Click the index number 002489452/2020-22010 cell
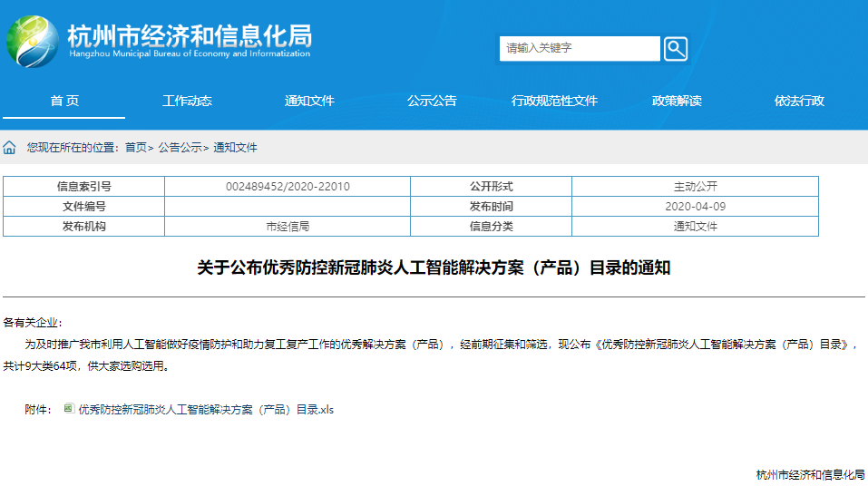This screenshot has height=486, width=868. point(288,186)
